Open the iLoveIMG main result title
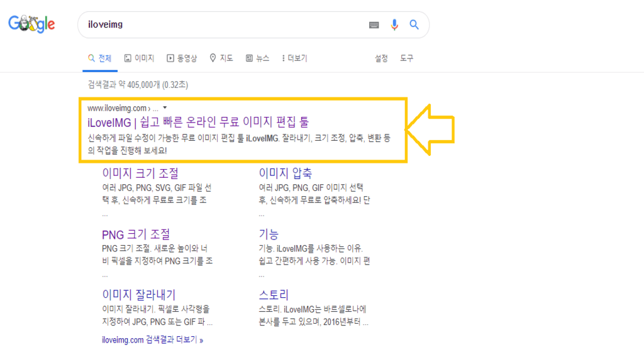The image size is (644, 362). (198, 122)
